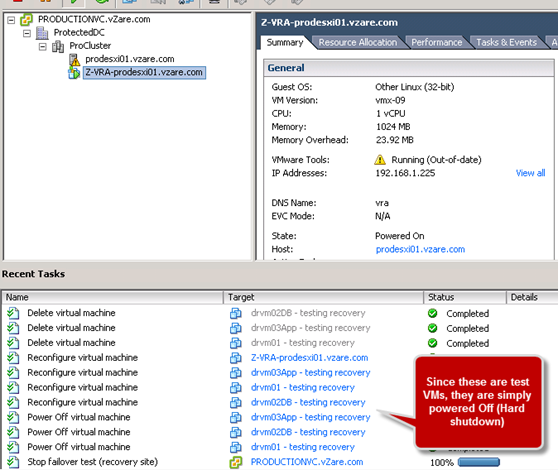Viewport: 558px width, 470px height.
Task: Click the cluster icon next to ProCluster
Action: (58, 46)
